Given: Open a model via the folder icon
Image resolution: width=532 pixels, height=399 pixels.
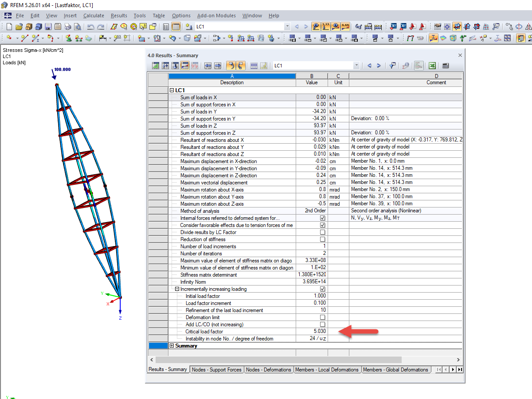Looking at the screenshot, I should (x=19, y=27).
